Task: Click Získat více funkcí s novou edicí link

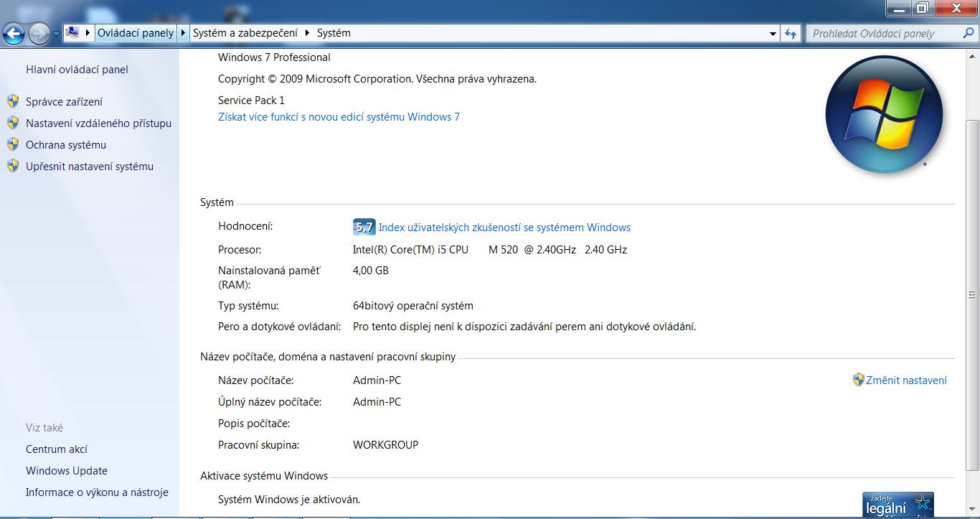Action: tap(339, 116)
